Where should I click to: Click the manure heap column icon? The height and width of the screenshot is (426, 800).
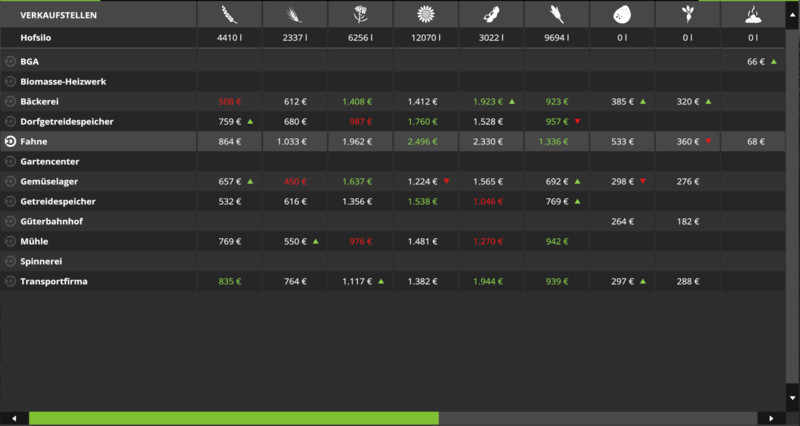coord(752,14)
